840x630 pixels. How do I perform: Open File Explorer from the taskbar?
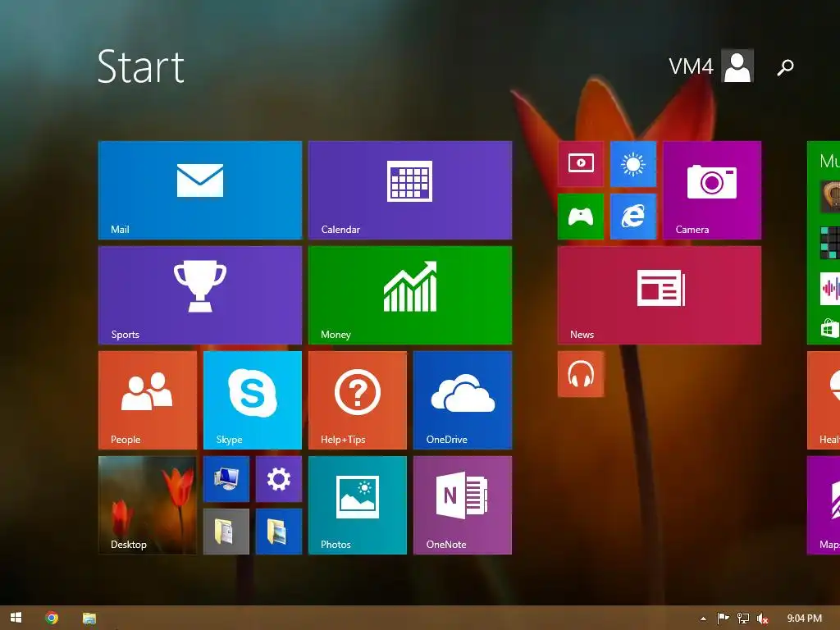tap(89, 618)
